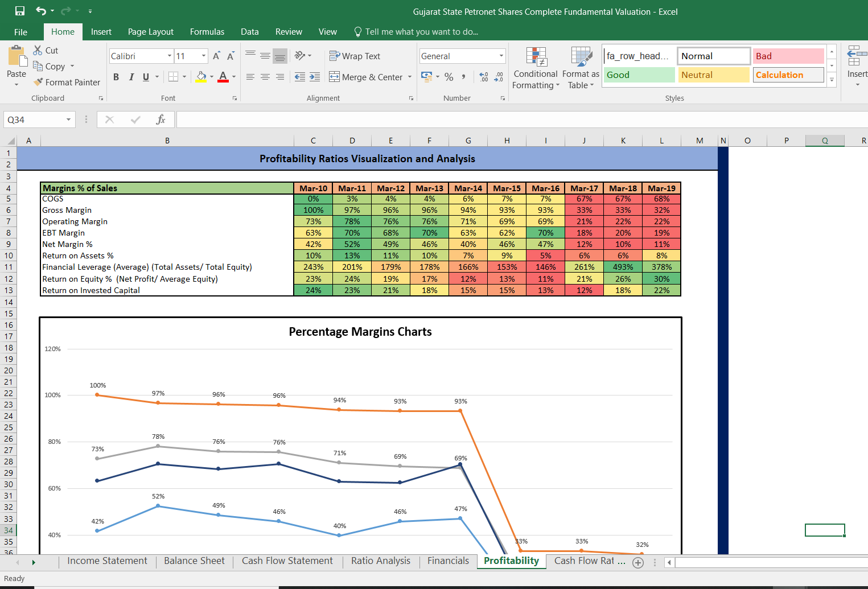Open the Income Statement sheet
Viewport: 868px width, 589px height.
(x=107, y=561)
